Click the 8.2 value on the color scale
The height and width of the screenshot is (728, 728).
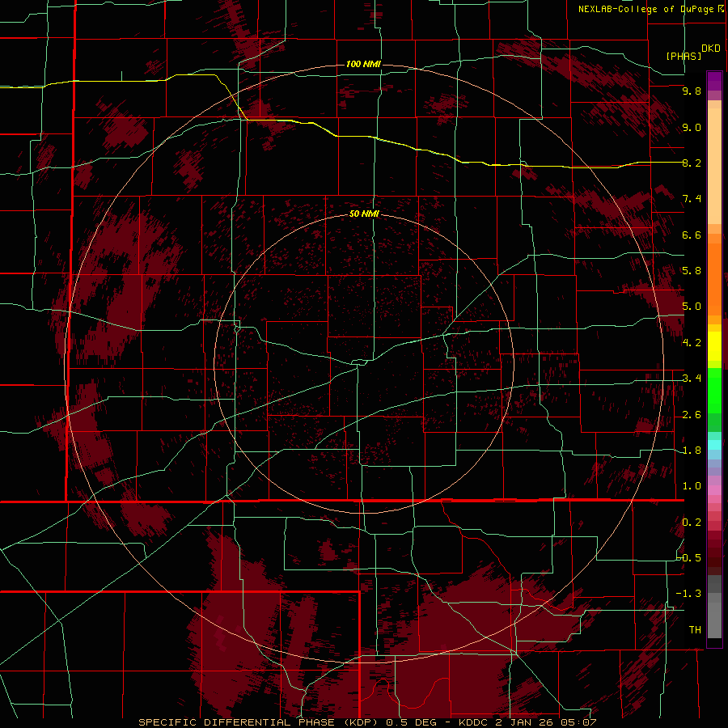(692, 163)
